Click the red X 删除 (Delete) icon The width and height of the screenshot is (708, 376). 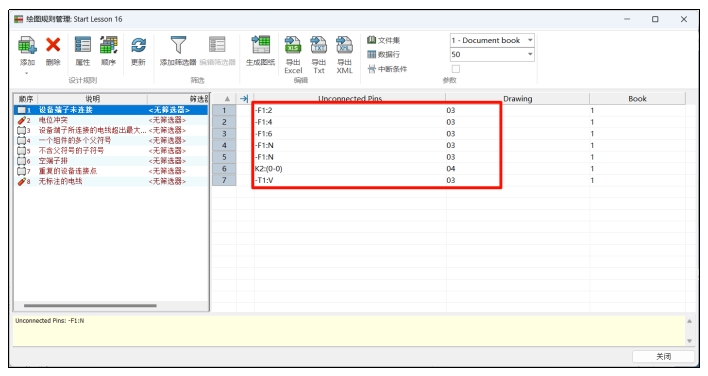click(x=53, y=45)
